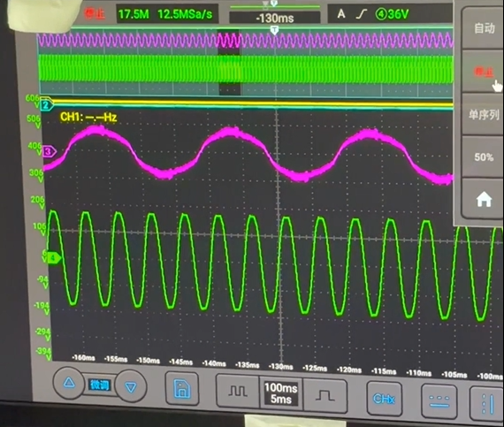Set trigger level with 50% button
Viewport: 504px width, 427px height.
484,156
